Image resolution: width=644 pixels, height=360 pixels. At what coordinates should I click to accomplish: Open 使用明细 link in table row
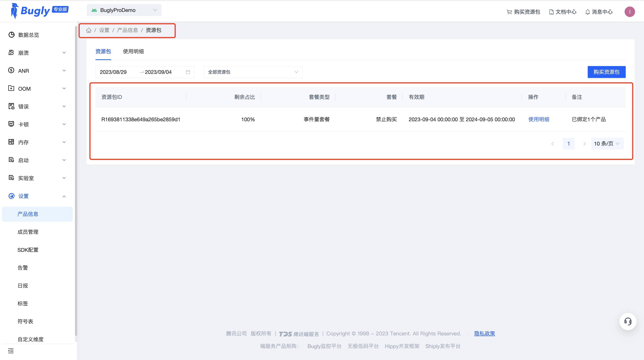point(539,119)
